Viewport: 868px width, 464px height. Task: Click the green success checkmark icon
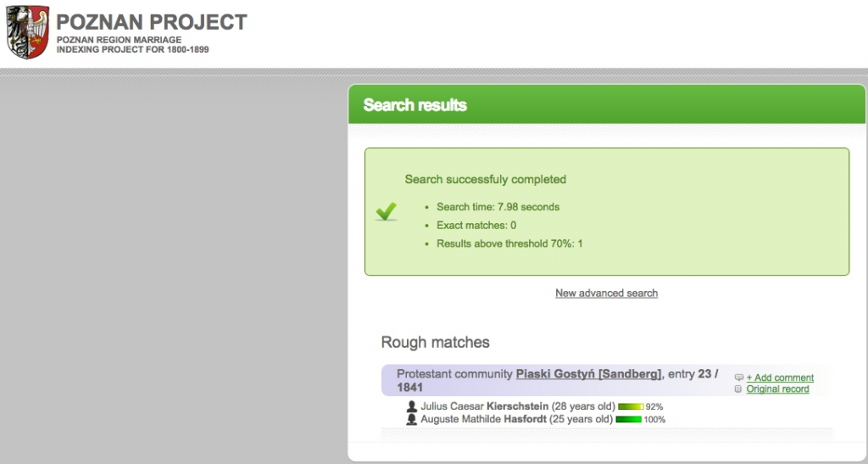386,211
